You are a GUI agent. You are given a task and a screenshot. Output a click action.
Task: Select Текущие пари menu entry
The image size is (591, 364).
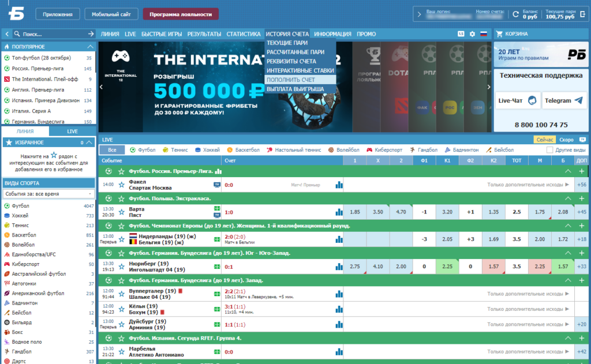point(300,43)
